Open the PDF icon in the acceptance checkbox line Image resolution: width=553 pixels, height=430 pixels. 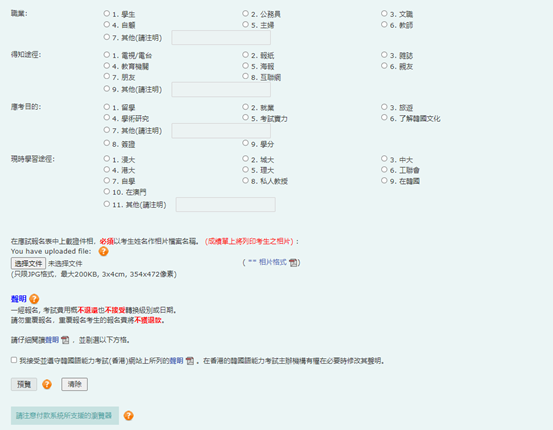190,361
